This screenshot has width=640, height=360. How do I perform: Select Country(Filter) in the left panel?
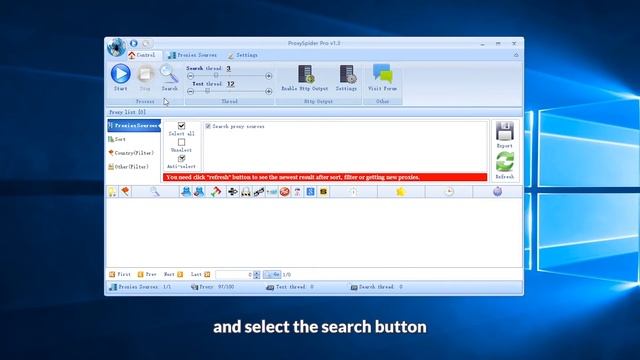pos(131,153)
